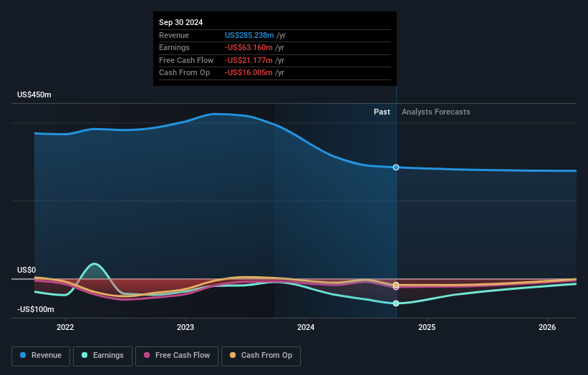Click the Sep 30 2024 tooltip date
Viewport: 588px width, 375px height.
(180, 22)
